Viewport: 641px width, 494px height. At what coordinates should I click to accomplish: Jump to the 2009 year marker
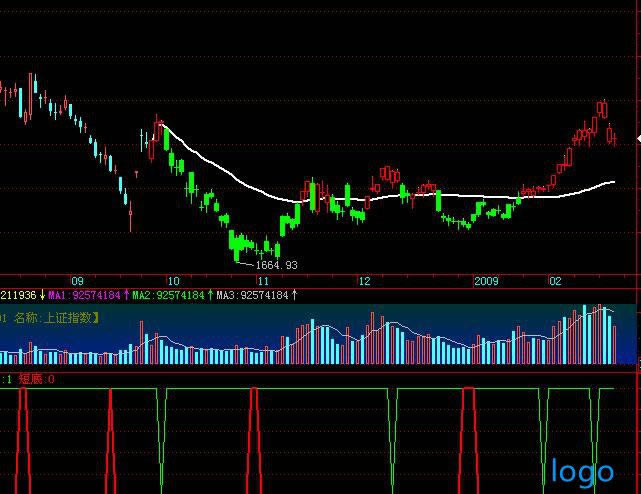[x=486, y=282]
